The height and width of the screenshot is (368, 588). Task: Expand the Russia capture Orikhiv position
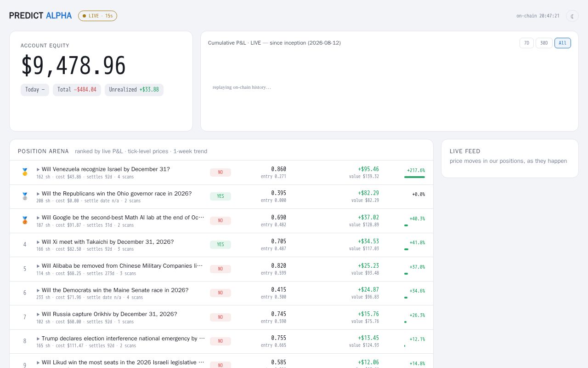(x=221, y=317)
